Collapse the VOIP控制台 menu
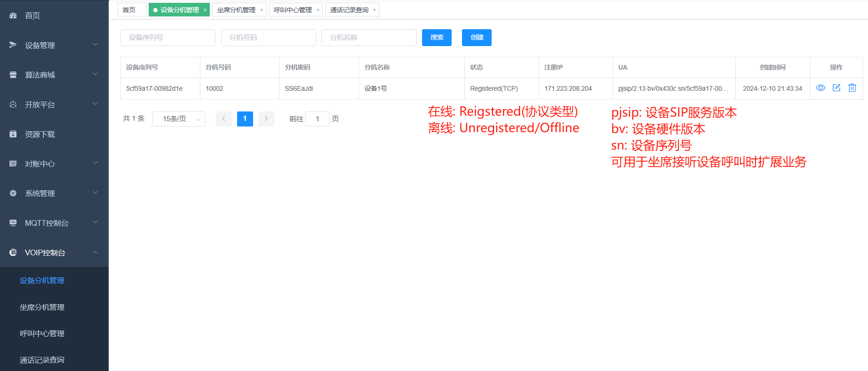Viewport: 868px width, 371px height. (x=95, y=253)
